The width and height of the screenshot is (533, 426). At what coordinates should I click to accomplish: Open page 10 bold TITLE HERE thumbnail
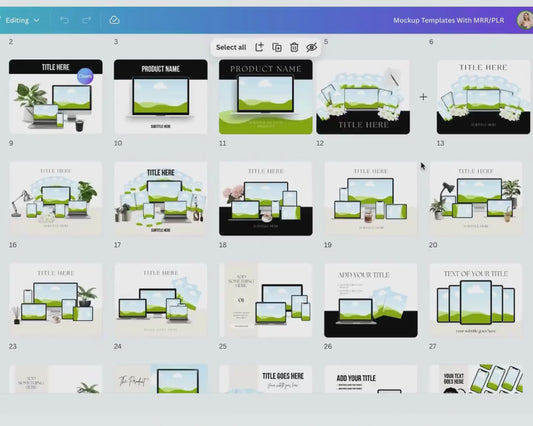160,199
